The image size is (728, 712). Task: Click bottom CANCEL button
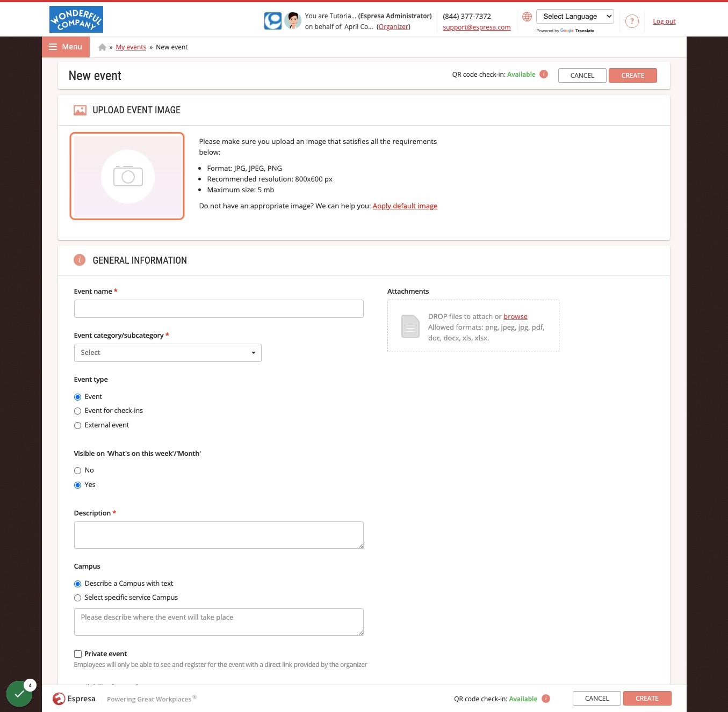[597, 699]
